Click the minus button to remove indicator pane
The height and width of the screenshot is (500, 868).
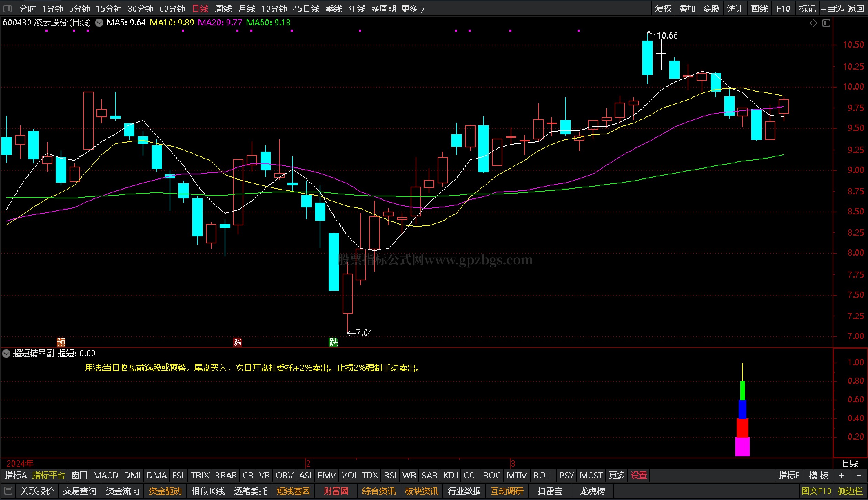click(858, 476)
